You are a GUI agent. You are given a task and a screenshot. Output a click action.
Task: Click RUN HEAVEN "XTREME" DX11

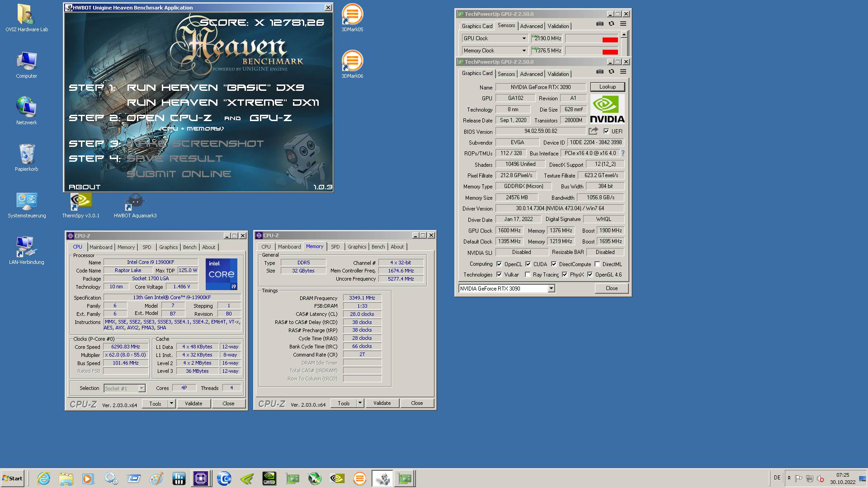(x=223, y=103)
